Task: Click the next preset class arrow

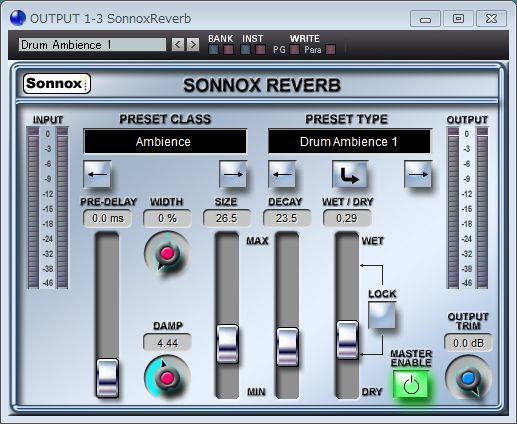Action: (x=233, y=174)
